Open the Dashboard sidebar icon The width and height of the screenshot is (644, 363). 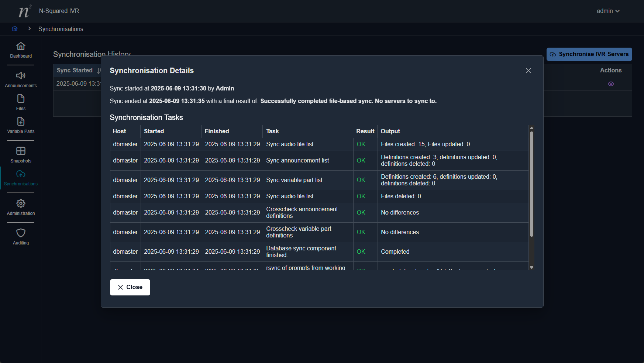(x=21, y=47)
